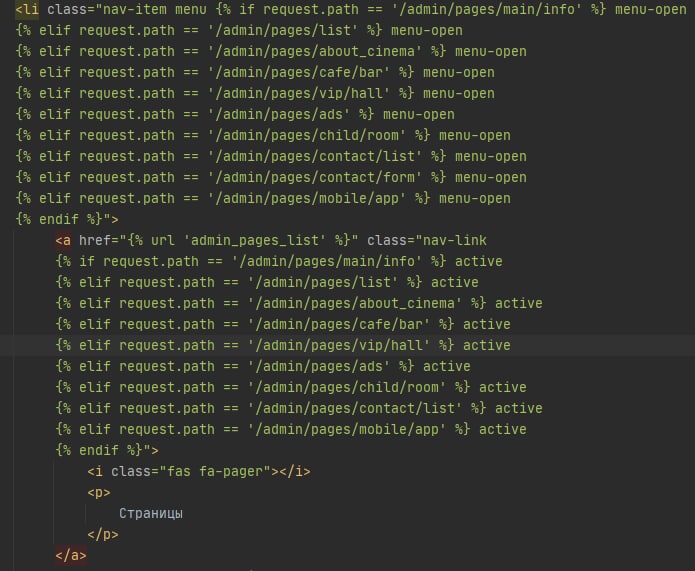Viewport: 695px width, 571px height.
Task: Click '/admin/pages/main/info' in the li class line
Action: point(487,9)
